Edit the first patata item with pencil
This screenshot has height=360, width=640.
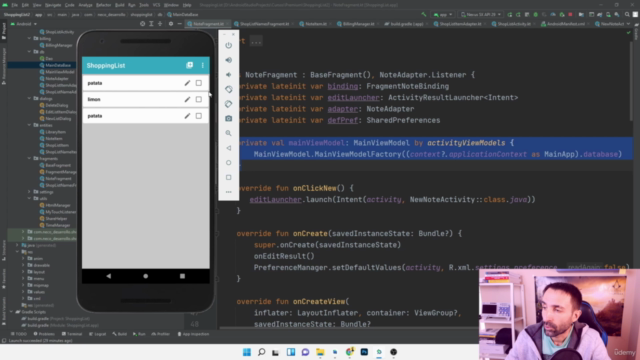click(187, 83)
